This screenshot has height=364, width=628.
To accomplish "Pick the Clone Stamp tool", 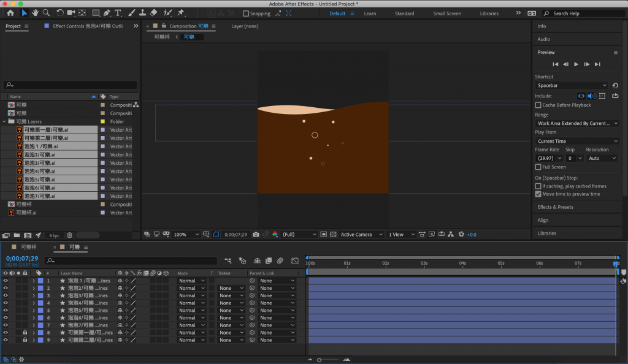I will (142, 12).
